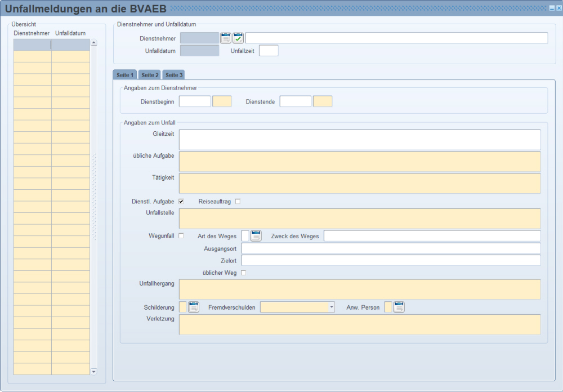
Task: Check the üblicher Weg checkbox
Action: 243,273
